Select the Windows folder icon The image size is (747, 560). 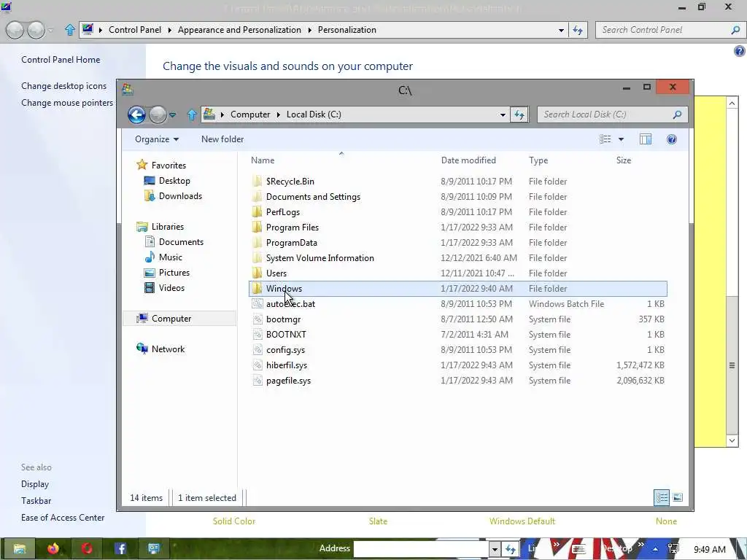[x=257, y=288]
